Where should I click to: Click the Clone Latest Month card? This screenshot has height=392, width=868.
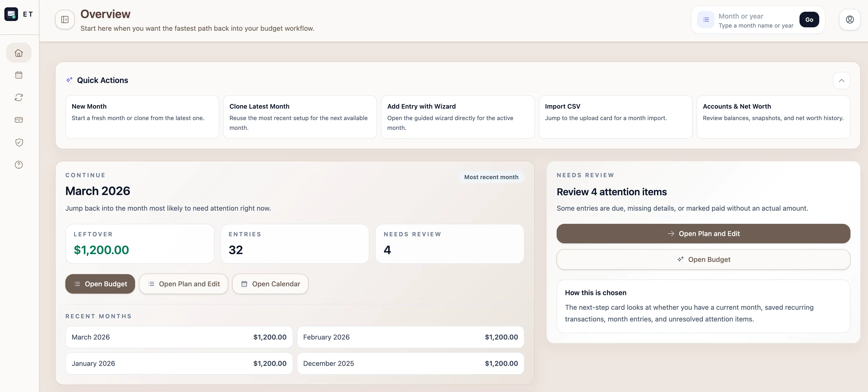click(x=300, y=117)
